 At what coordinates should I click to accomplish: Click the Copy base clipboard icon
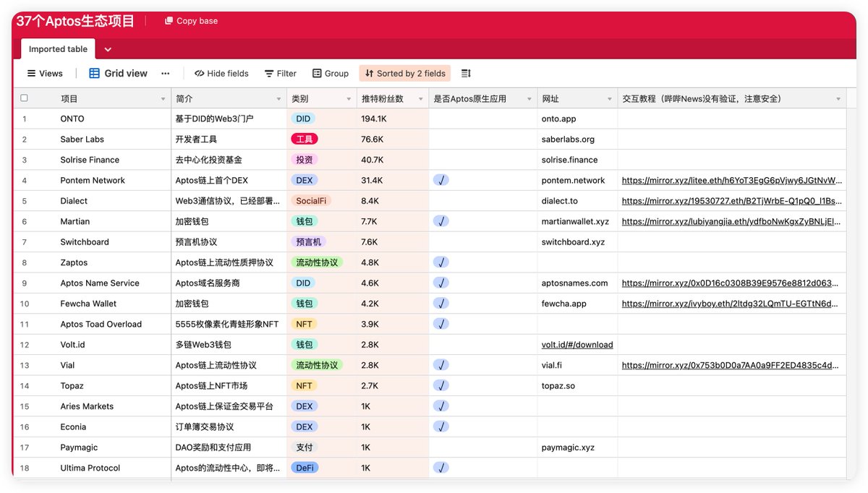[x=169, y=20]
